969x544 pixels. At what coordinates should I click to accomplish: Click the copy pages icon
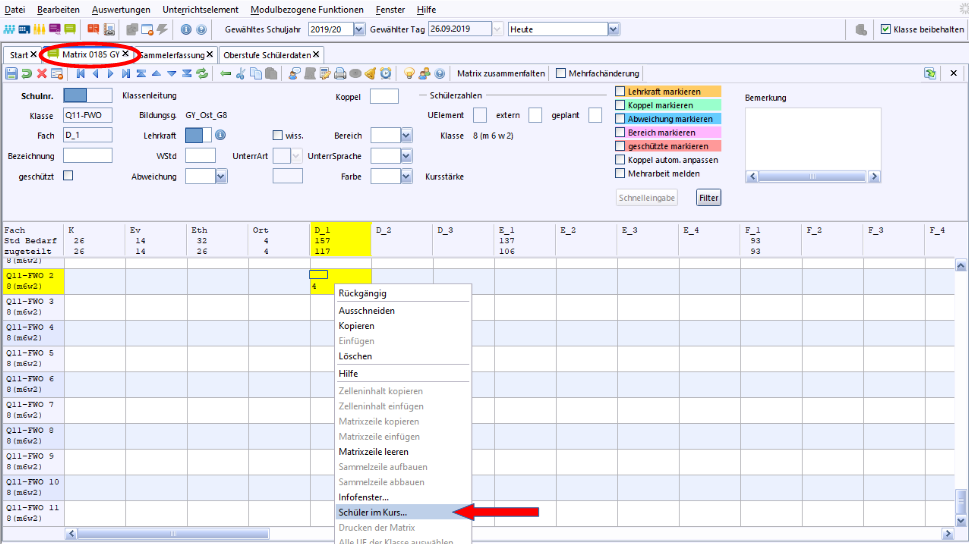(x=256, y=74)
